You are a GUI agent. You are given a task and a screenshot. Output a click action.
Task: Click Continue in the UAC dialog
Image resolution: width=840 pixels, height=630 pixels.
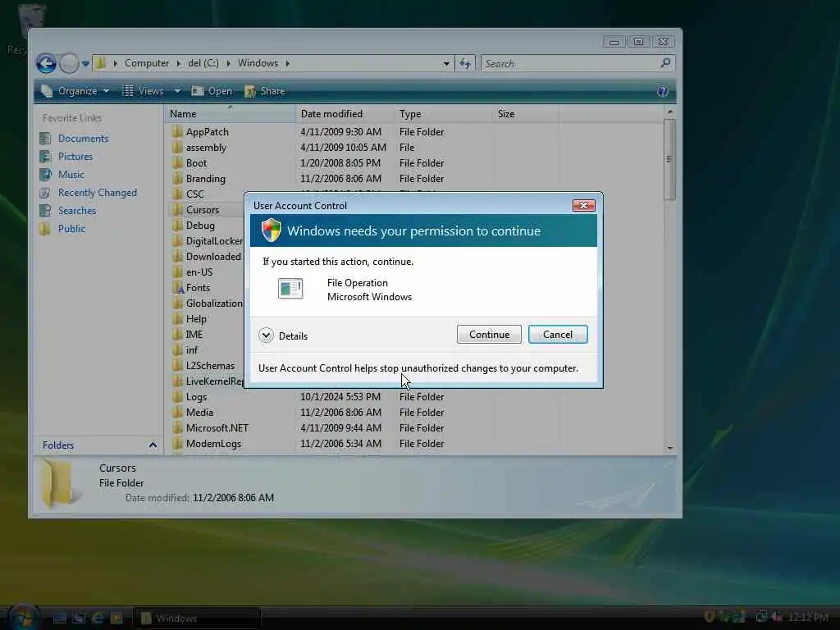tap(489, 335)
